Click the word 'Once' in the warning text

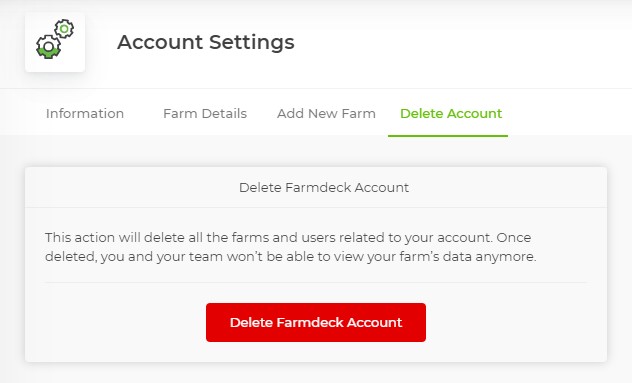514,237
